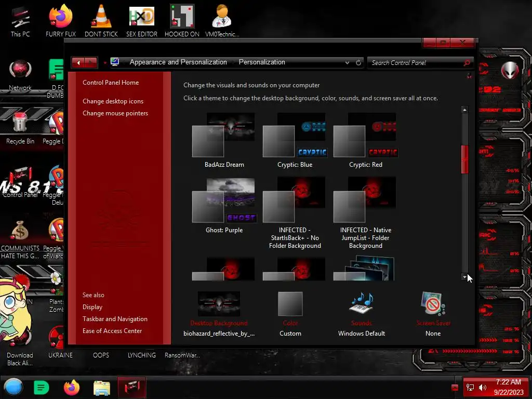
Task: Select the Cryptic: Blue theme
Action: (295, 140)
